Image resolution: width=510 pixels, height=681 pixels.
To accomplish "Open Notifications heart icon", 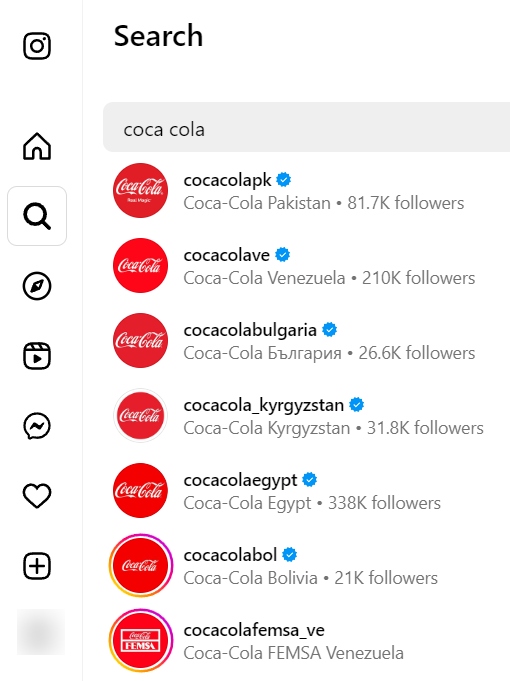I will click(37, 496).
